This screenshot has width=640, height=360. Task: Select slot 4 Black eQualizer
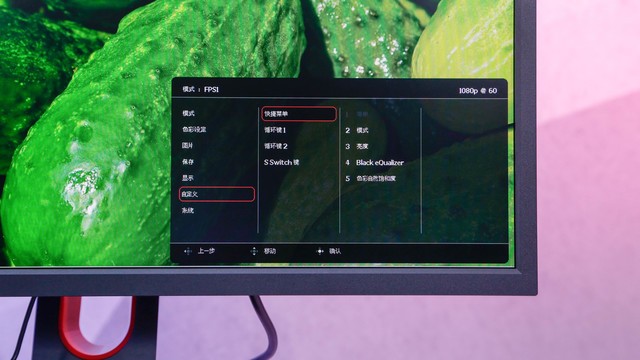[x=374, y=162]
